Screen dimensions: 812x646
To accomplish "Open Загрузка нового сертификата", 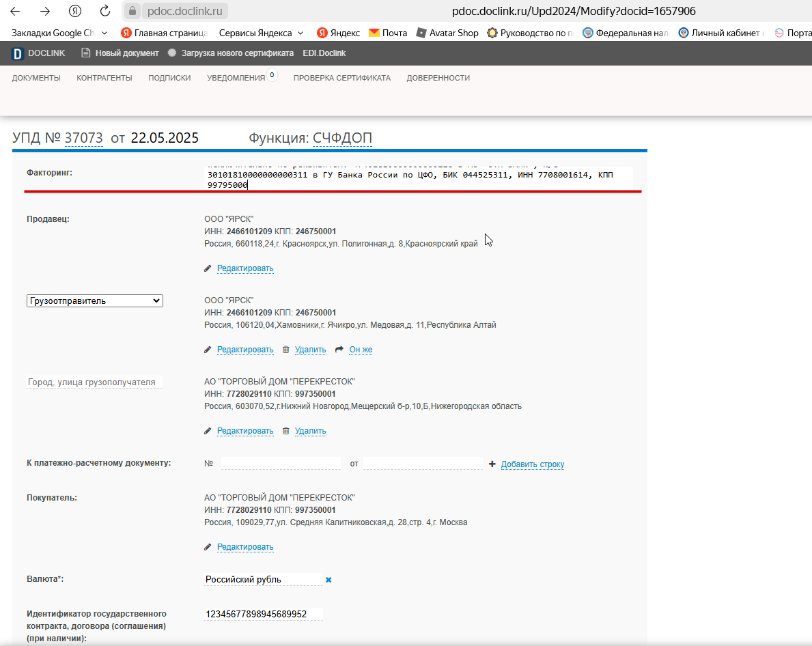I will (230, 53).
